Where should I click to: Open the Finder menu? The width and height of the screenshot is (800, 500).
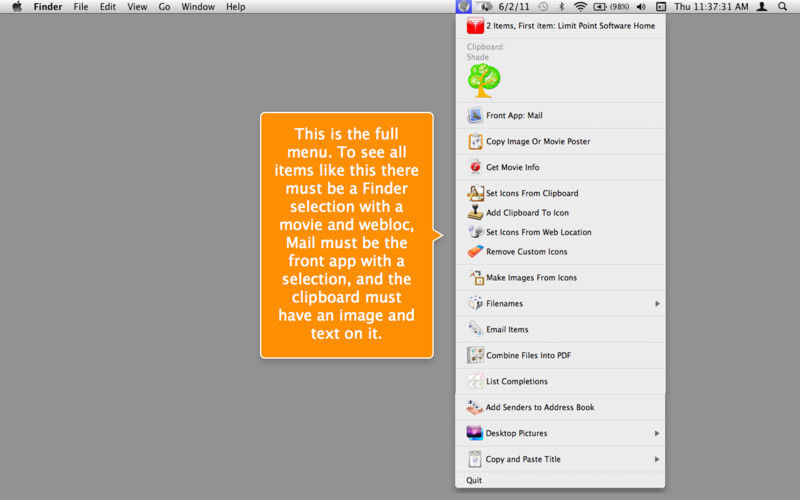48,7
